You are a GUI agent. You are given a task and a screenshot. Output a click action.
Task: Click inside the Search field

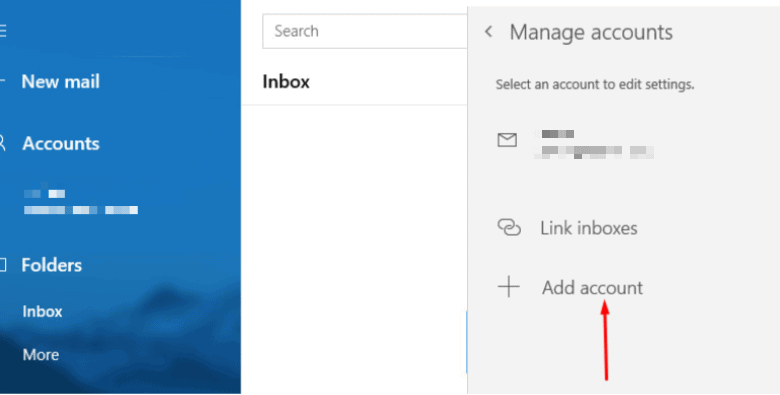[365, 31]
